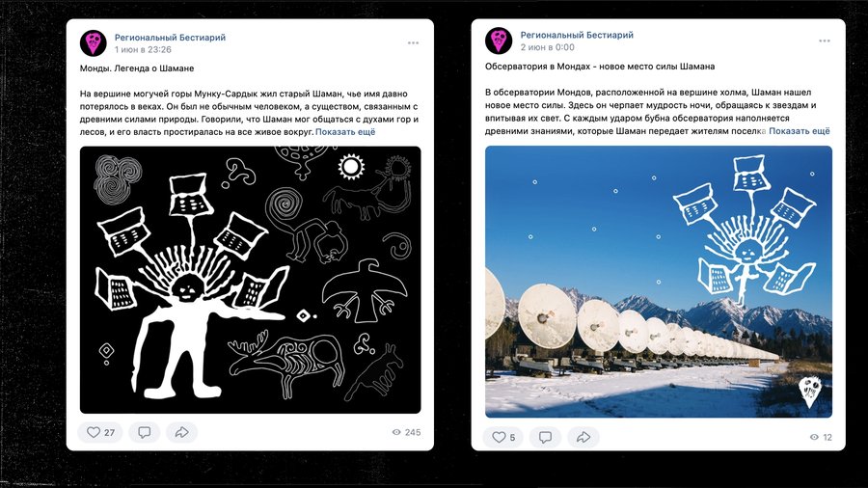Open the three-dots menu on left post
This screenshot has width=868, height=488.
pos(413,43)
